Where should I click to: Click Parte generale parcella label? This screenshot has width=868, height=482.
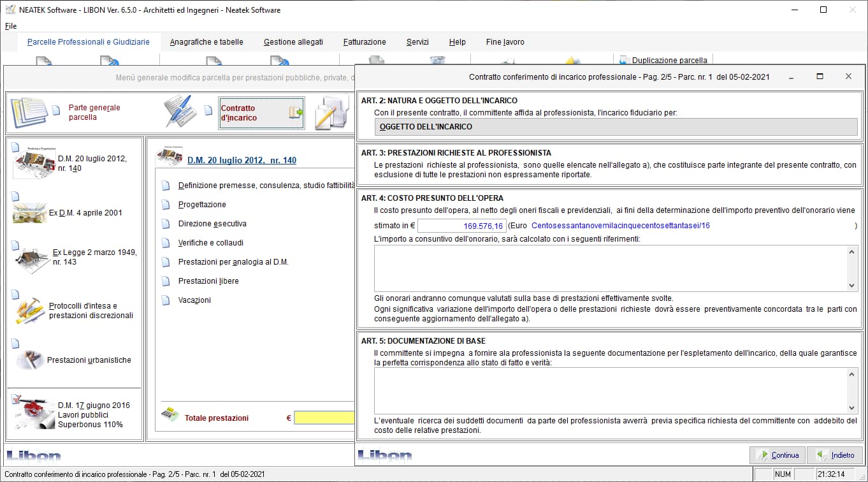point(94,113)
